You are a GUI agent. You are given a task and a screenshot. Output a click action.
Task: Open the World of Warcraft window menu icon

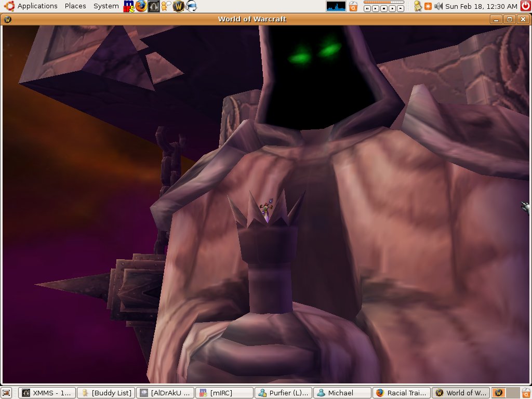pos(7,19)
